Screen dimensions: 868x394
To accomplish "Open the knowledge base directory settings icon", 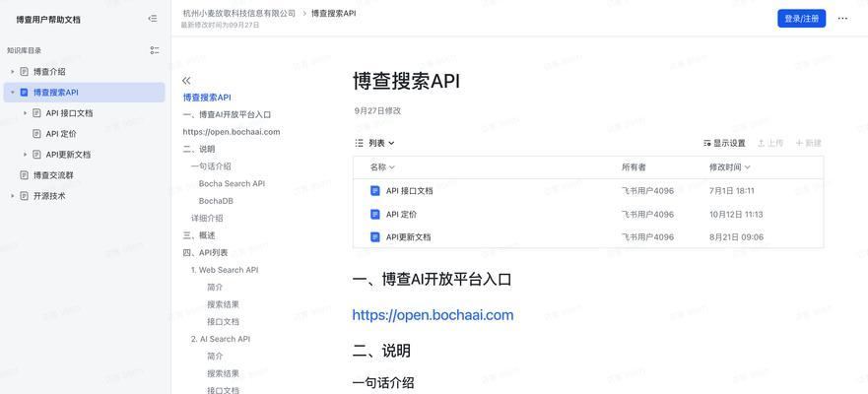I will 155,50.
